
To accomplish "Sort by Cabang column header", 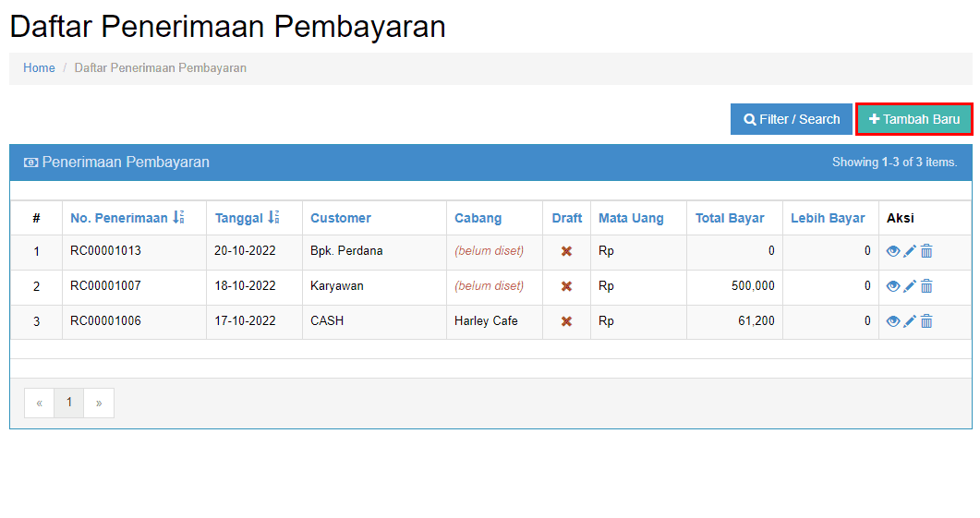I will [478, 218].
